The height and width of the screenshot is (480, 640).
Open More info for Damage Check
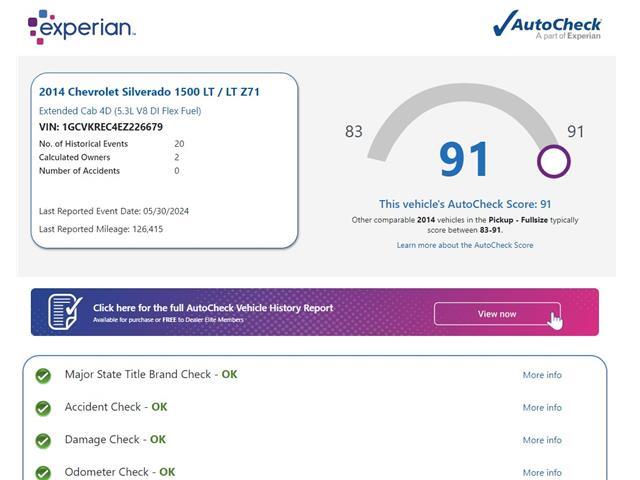point(542,440)
